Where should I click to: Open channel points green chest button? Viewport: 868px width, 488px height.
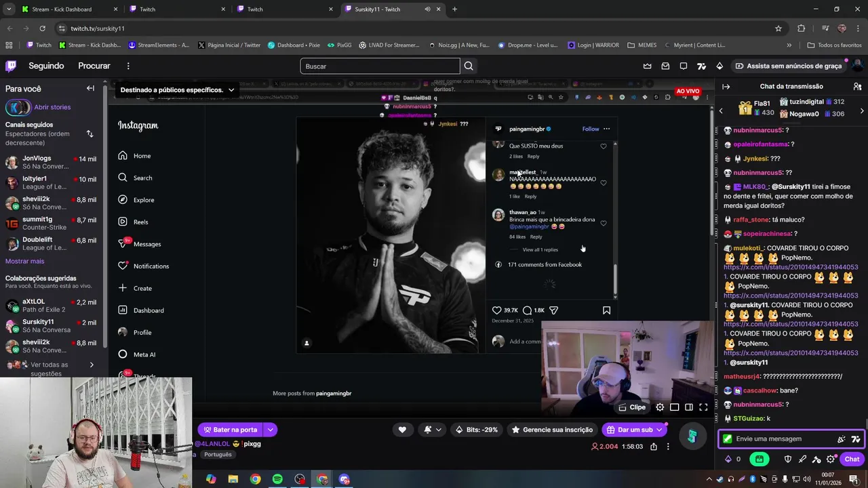point(759,459)
